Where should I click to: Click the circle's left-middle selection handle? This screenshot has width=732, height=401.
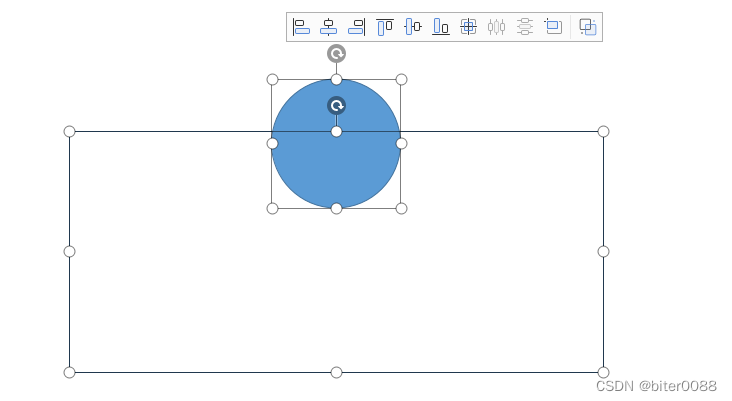[272, 143]
